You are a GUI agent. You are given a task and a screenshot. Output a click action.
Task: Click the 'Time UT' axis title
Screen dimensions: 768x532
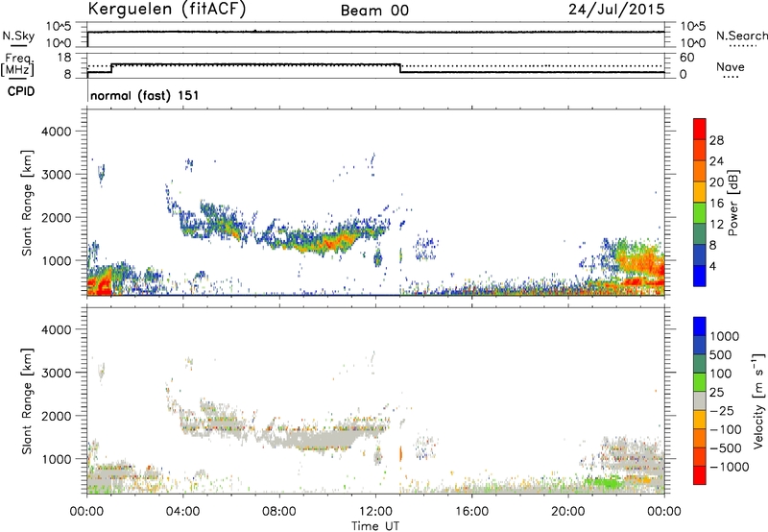point(375,525)
